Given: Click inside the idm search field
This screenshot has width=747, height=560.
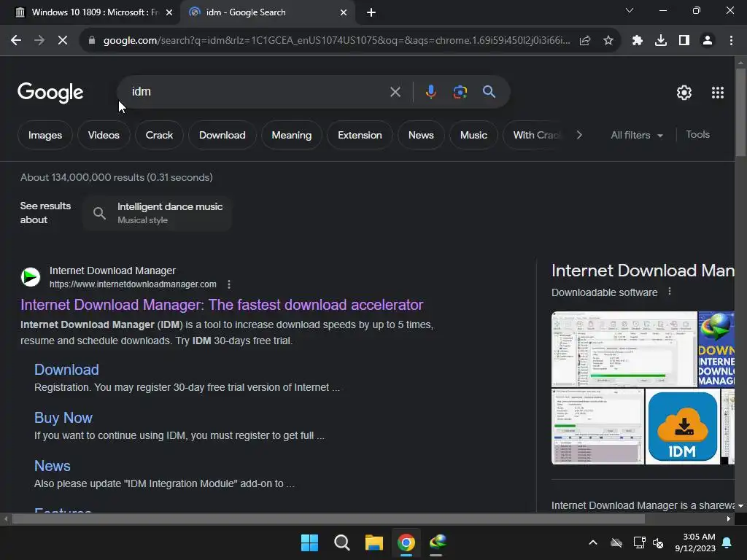Looking at the screenshot, I should tap(258, 91).
